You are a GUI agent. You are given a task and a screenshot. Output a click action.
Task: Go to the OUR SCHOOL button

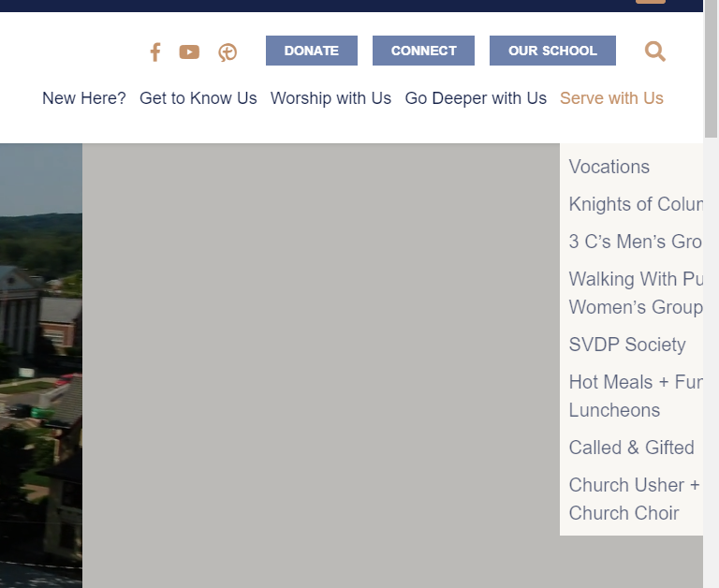click(x=552, y=51)
